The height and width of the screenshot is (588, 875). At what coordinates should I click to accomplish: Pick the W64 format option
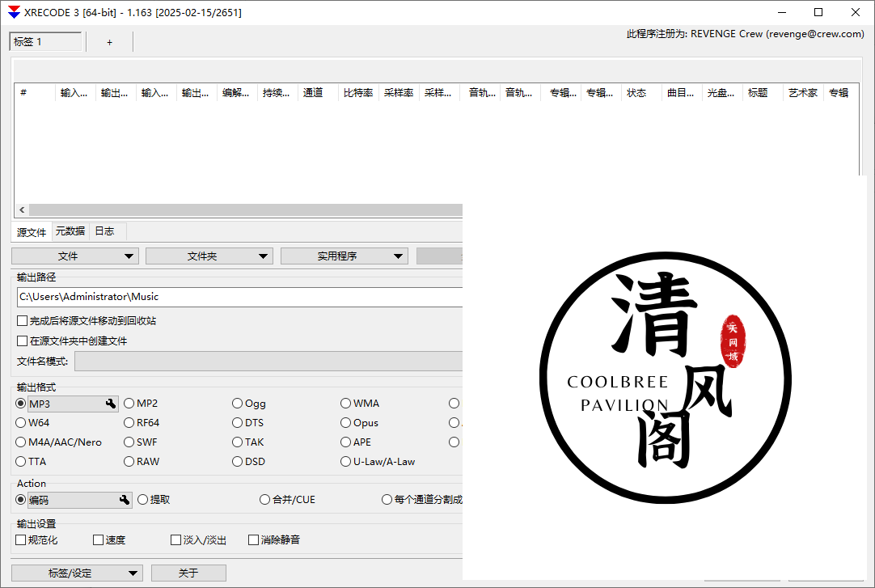click(21, 423)
